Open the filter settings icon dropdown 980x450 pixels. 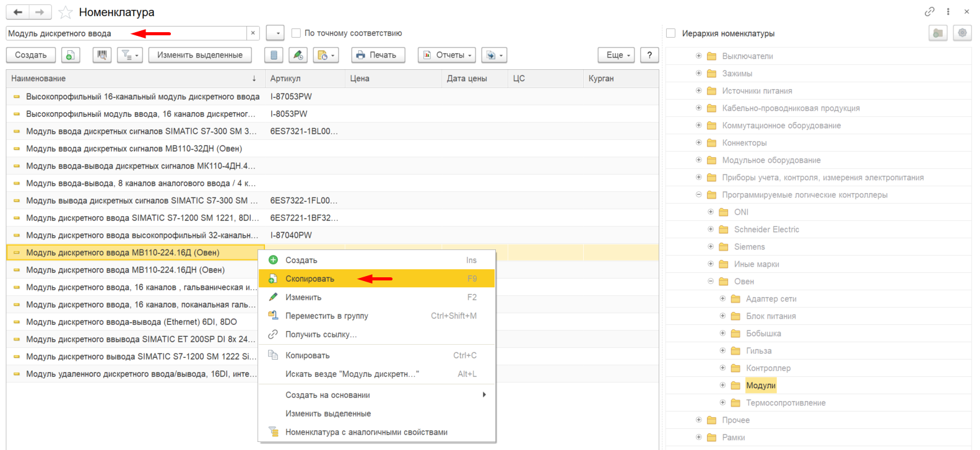[129, 55]
